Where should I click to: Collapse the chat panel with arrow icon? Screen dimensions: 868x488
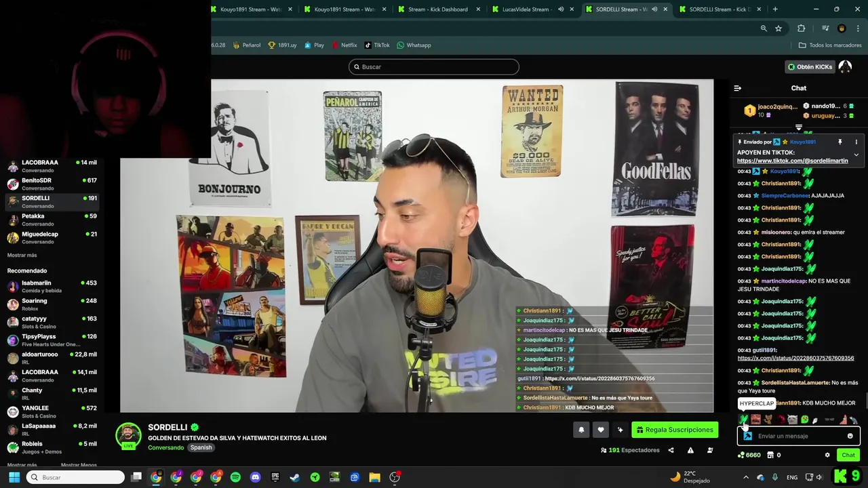[x=738, y=88]
